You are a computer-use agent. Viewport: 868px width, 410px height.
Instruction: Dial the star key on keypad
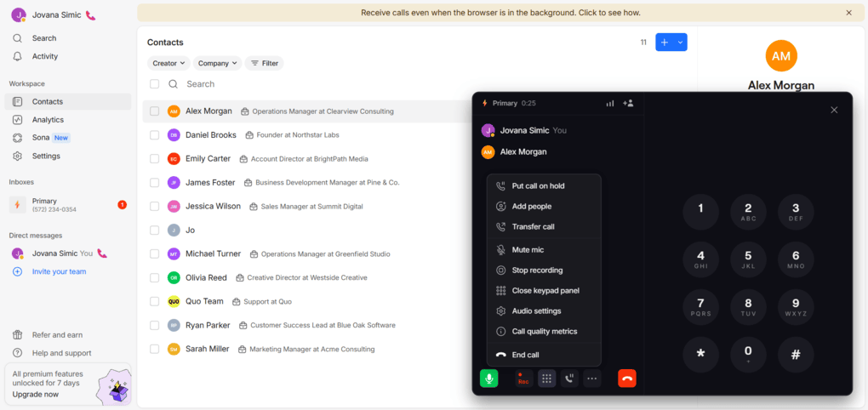[701, 355]
